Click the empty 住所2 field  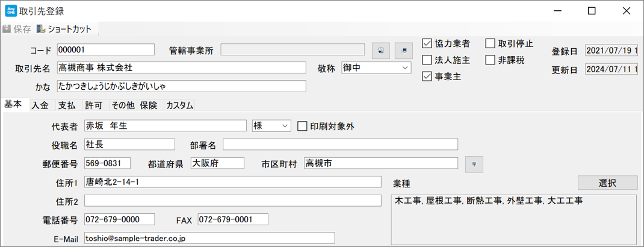coord(233,201)
